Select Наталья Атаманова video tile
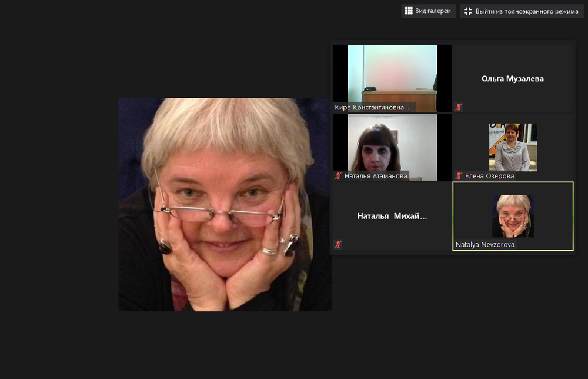Screen dimensions: 588x379 392,148
